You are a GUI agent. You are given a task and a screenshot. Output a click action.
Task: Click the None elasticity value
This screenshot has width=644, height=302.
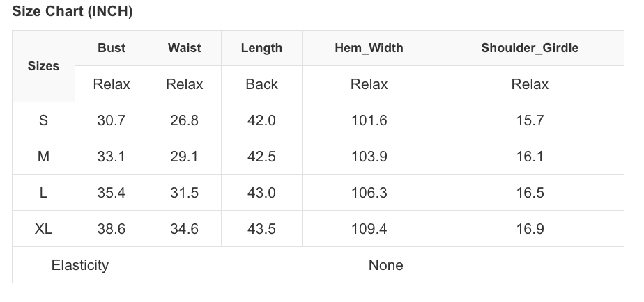click(385, 265)
